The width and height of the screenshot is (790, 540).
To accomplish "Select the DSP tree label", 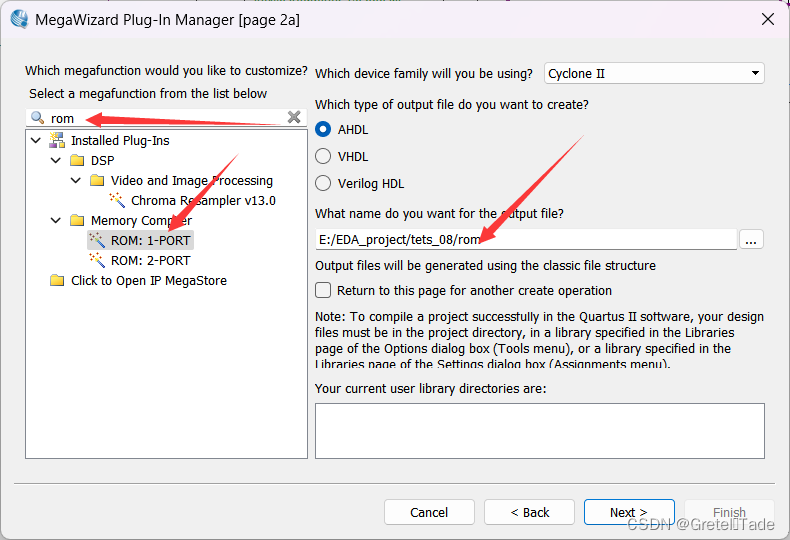I will (x=102, y=161).
